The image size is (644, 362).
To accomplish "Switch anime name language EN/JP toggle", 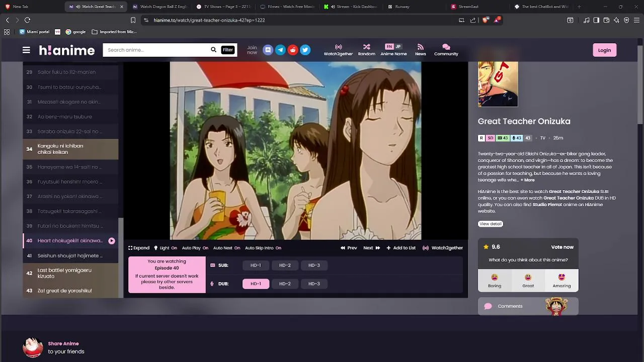I will (393, 47).
